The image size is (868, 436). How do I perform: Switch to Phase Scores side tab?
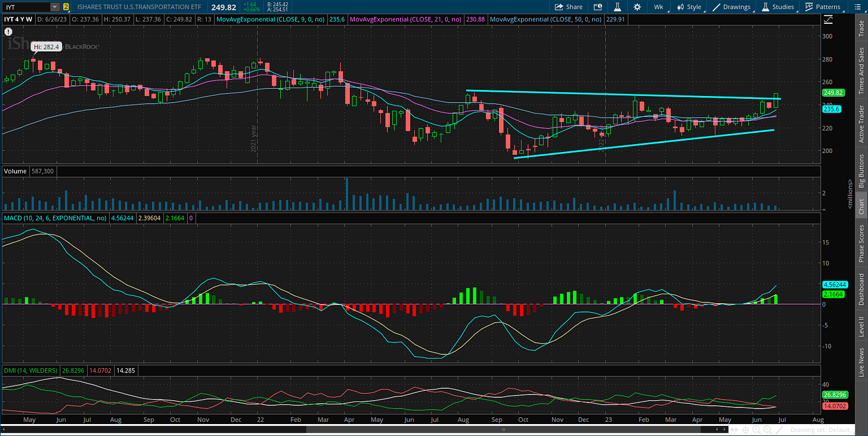861,244
